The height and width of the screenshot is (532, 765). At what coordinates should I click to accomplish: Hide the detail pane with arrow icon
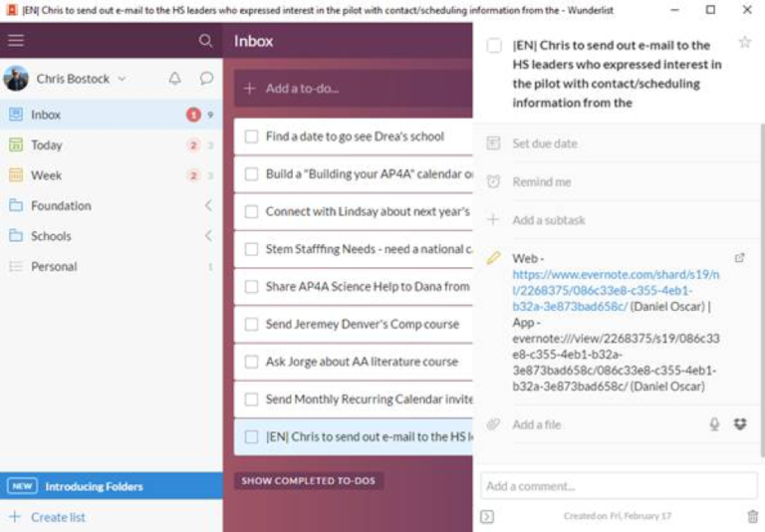[x=487, y=516]
